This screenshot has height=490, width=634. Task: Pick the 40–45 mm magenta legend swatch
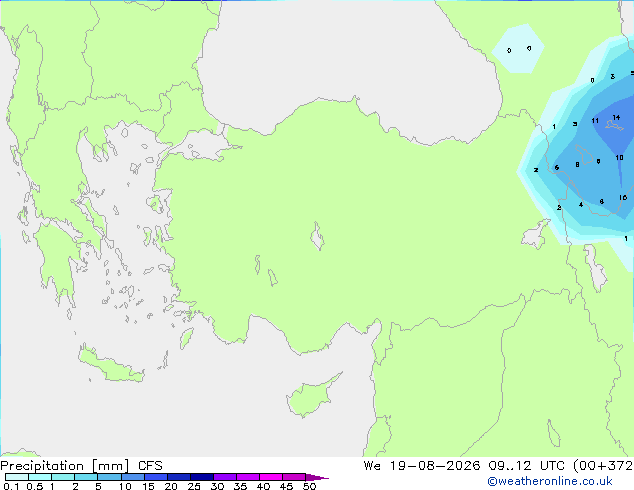click(271, 477)
